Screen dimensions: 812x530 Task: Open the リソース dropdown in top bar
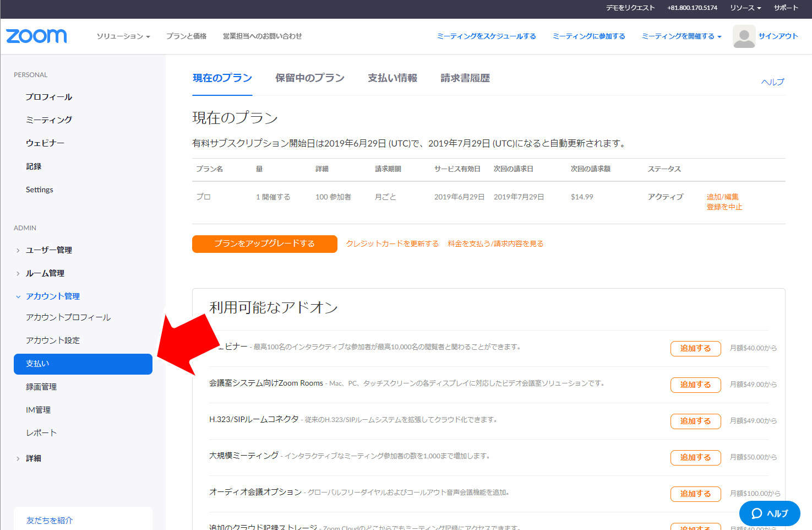(745, 8)
